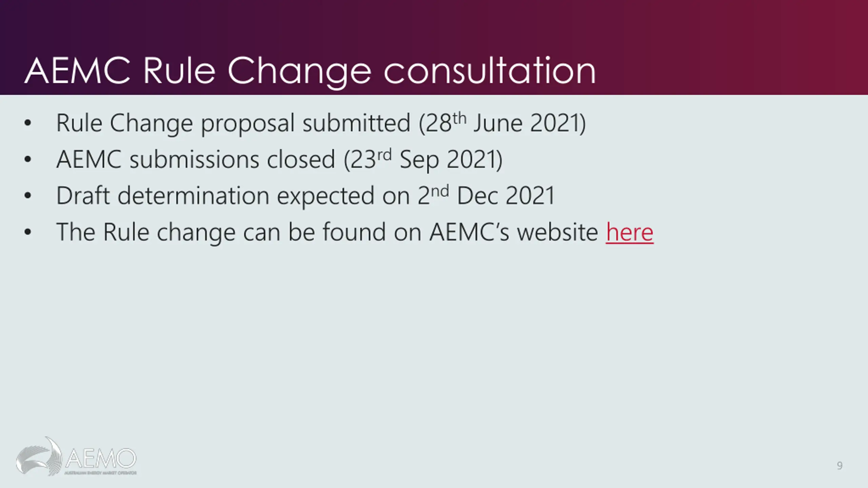Select "The Rule change can be found" text
The height and width of the screenshot is (488, 868).
pos(221,232)
